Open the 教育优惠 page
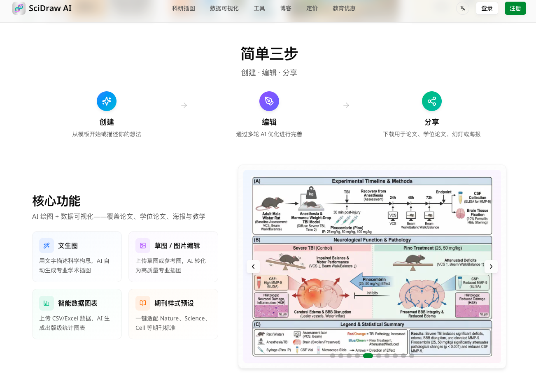 (344, 8)
